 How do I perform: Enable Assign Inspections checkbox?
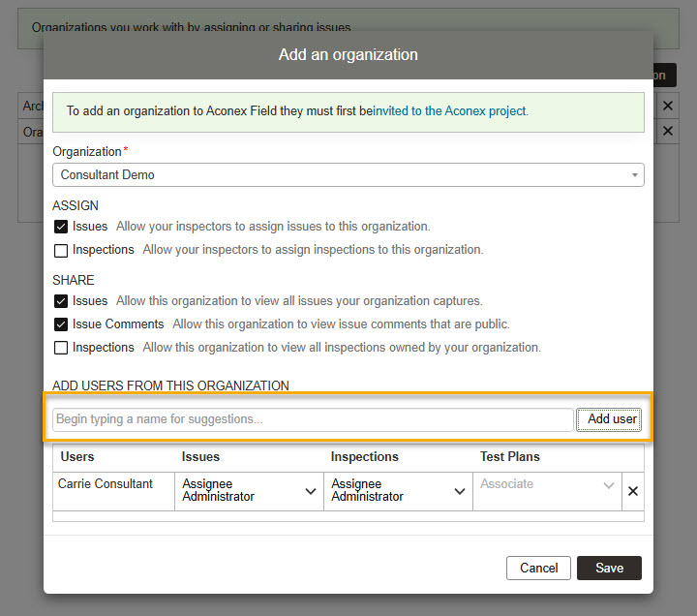point(61,250)
